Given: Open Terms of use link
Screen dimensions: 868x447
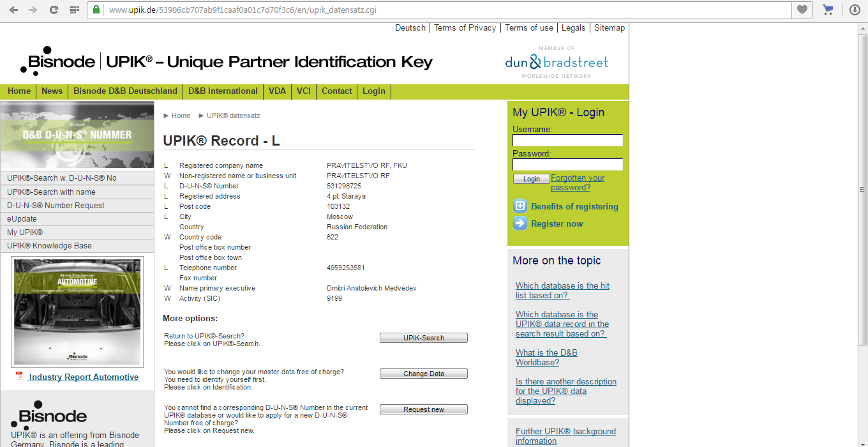Looking at the screenshot, I should pos(529,27).
